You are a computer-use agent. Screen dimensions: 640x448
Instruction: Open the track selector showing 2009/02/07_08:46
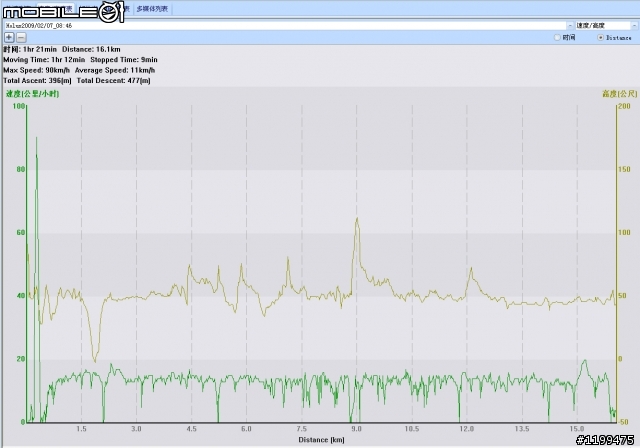pyautogui.click(x=289, y=25)
